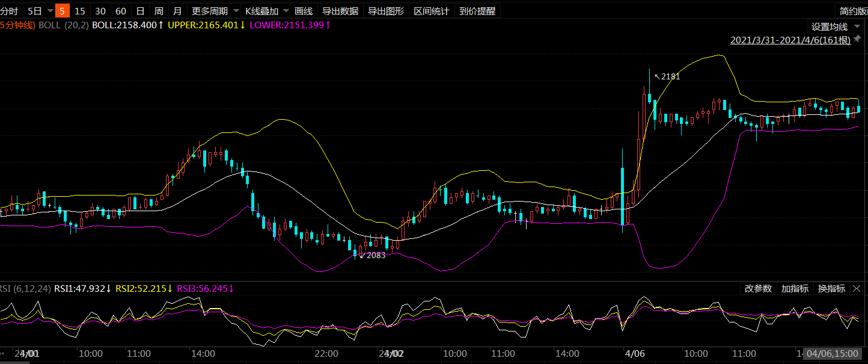Click 导出图形 to export chart image
This screenshot has width=868, height=364.
(386, 11)
